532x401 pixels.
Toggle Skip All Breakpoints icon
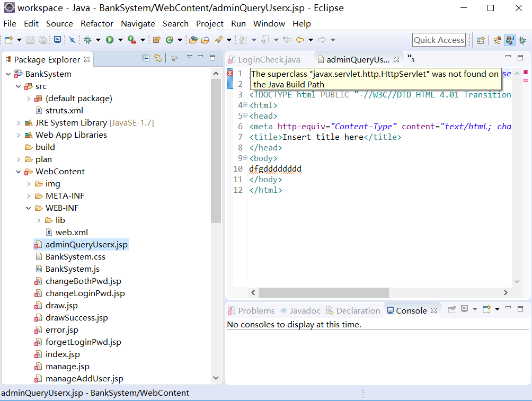[72, 40]
